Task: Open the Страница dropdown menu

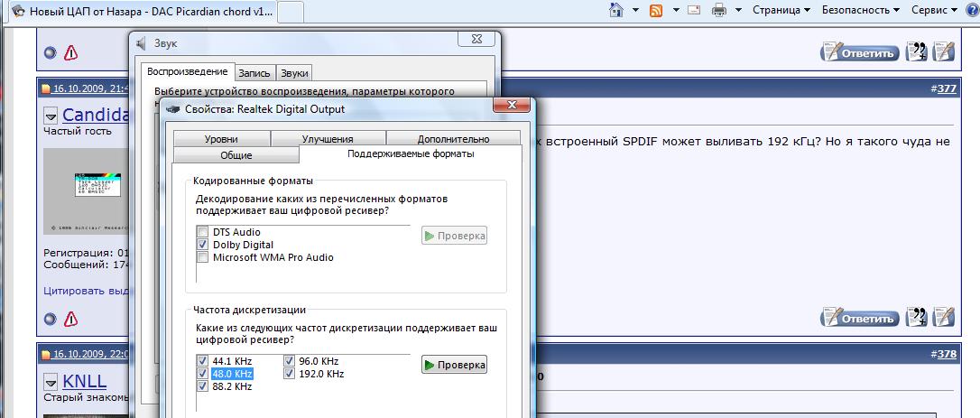Action: coord(781,10)
